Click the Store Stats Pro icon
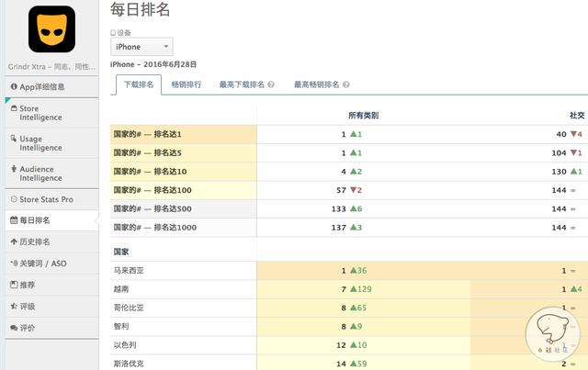The height and width of the screenshot is (370, 588). point(14,199)
